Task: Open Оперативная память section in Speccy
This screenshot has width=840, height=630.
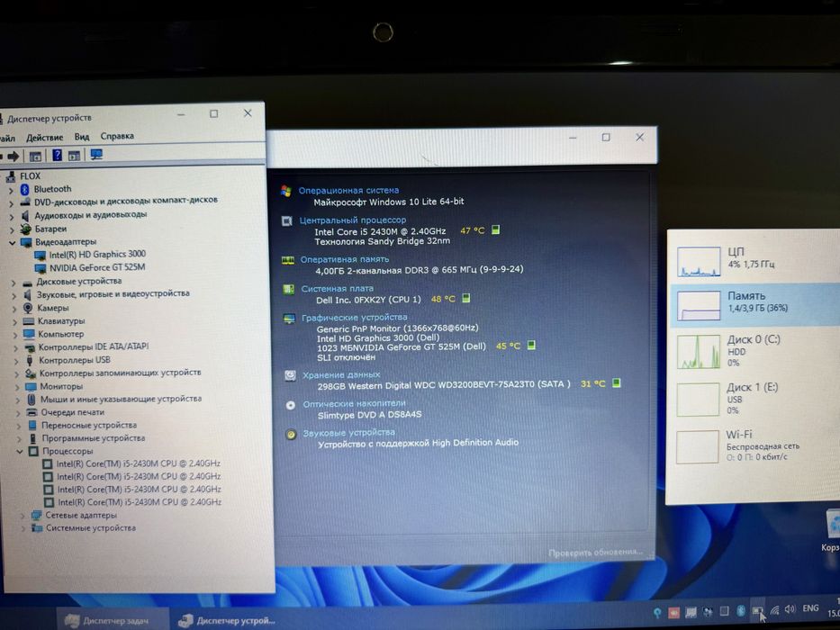Action: (x=345, y=259)
